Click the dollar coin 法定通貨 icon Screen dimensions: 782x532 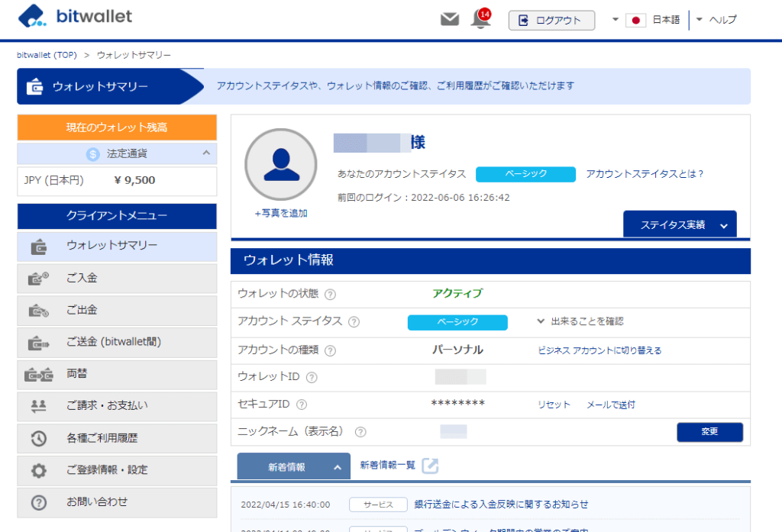[92, 154]
